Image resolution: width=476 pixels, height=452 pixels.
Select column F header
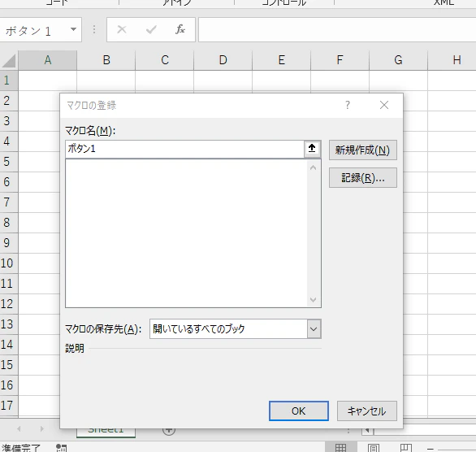point(340,60)
